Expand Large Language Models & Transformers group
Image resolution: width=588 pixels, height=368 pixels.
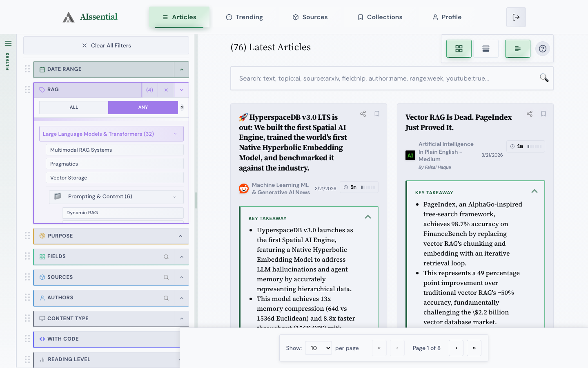tap(111, 134)
